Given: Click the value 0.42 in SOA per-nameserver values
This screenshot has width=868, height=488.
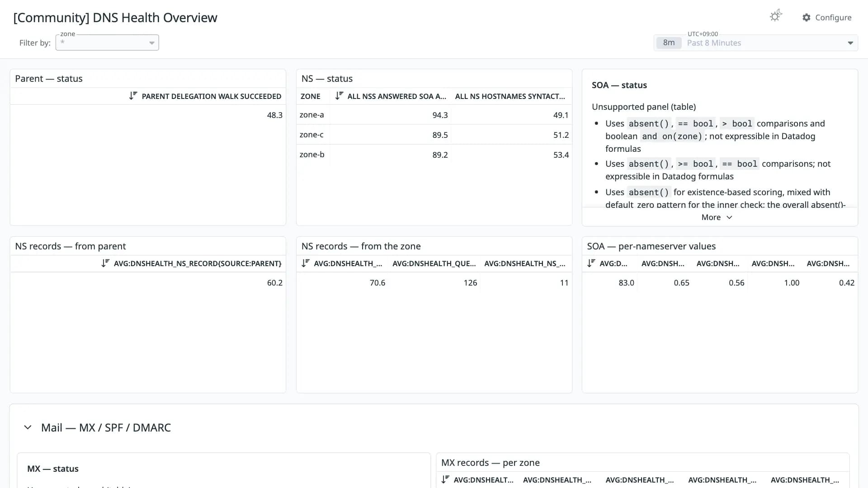Looking at the screenshot, I should tap(847, 283).
